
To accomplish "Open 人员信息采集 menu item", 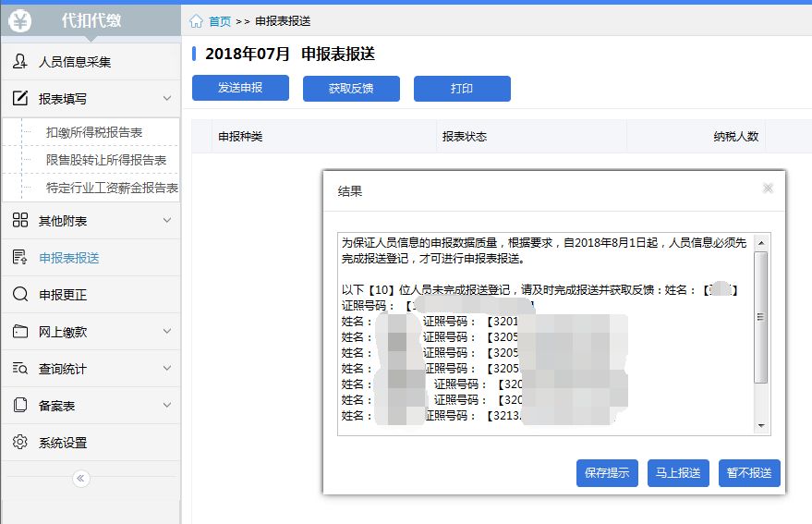I will coord(91,62).
